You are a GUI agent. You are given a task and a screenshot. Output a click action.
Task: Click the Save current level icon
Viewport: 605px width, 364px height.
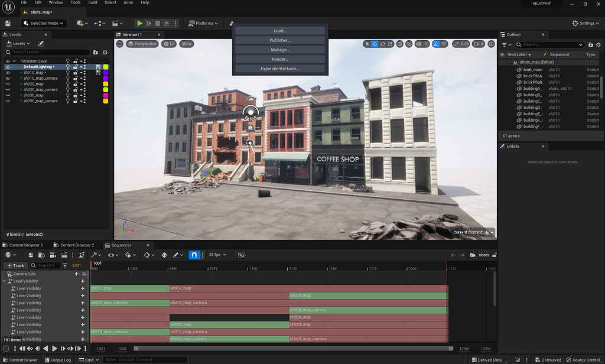point(8,23)
